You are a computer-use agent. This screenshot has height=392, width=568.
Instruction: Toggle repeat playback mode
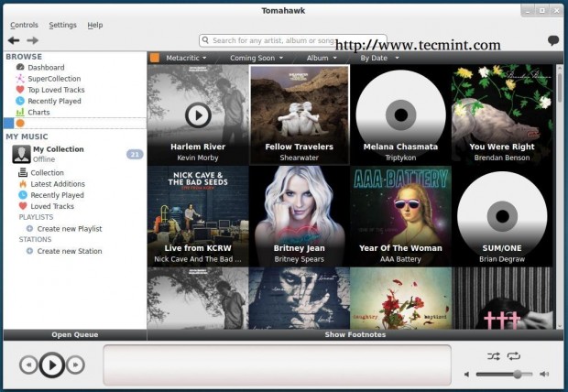click(514, 355)
